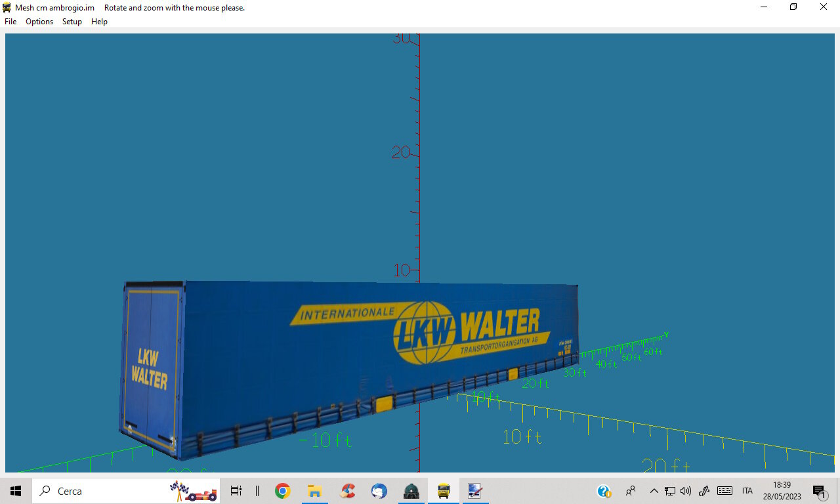This screenshot has height=504, width=840.
Task: Click the racing car search highlight image
Action: tap(193, 491)
